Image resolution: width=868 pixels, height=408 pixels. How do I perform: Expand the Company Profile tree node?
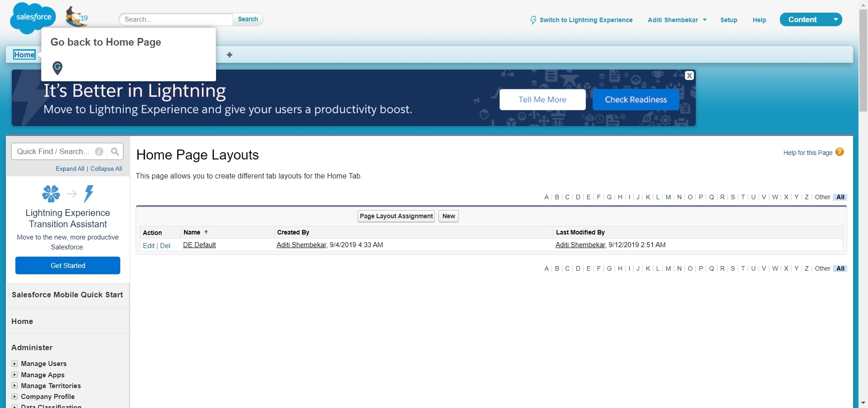point(14,396)
